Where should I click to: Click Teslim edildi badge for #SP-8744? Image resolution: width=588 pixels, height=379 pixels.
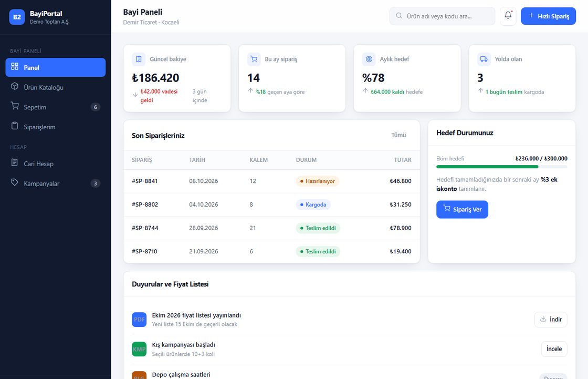318,228
